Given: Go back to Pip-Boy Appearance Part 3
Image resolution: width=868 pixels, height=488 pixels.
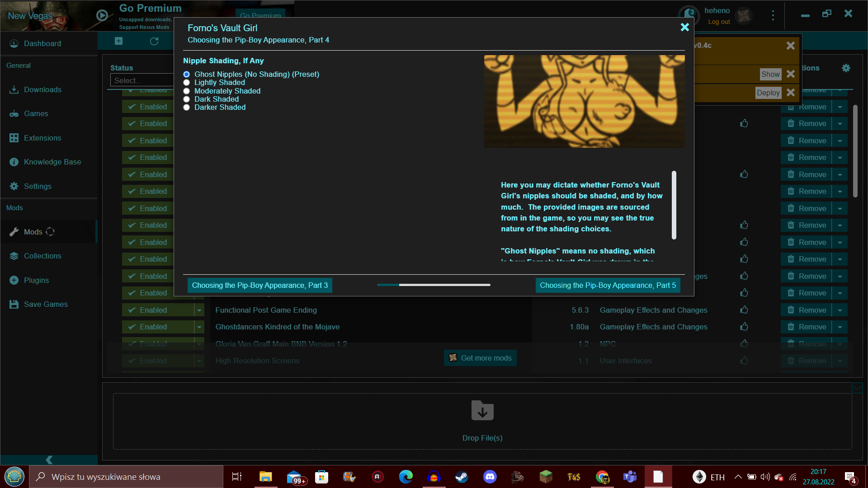Looking at the screenshot, I should tap(260, 285).
